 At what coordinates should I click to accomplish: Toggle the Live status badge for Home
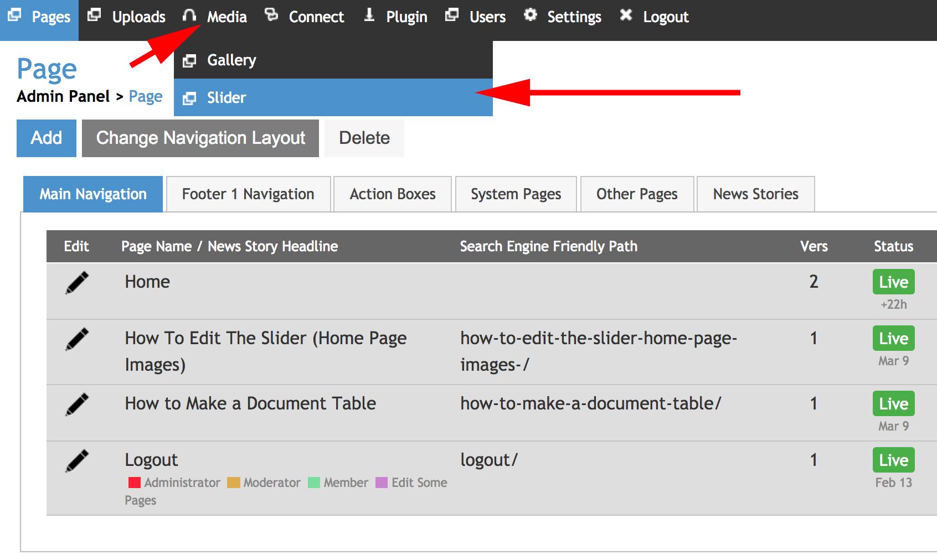[x=893, y=282]
